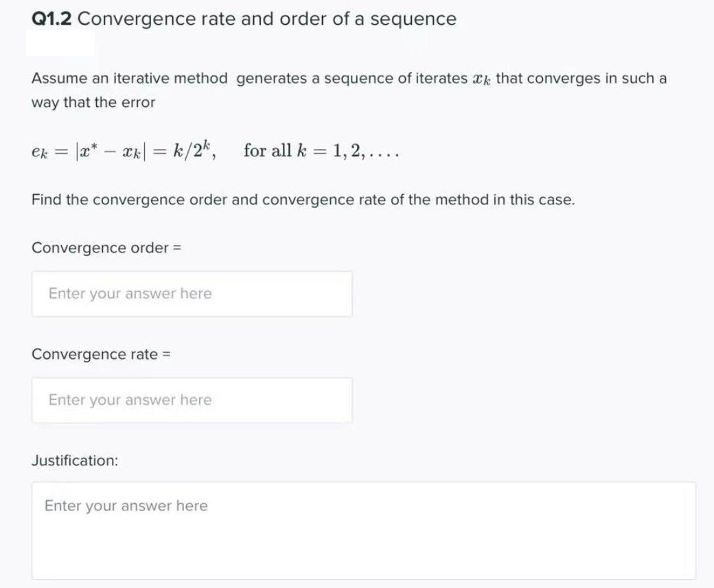Click the Convergence rate answer field
This screenshot has width=714, height=588.
[192, 400]
